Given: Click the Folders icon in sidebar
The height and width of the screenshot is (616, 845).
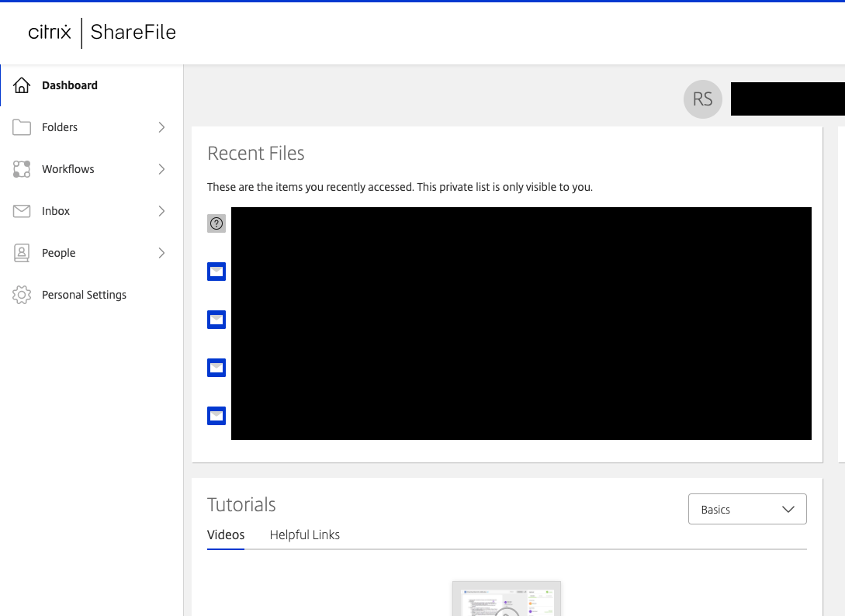Looking at the screenshot, I should 22,127.
